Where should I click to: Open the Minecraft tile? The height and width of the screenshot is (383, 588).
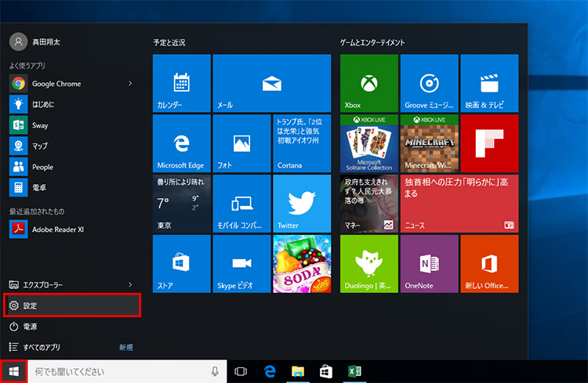click(x=429, y=143)
